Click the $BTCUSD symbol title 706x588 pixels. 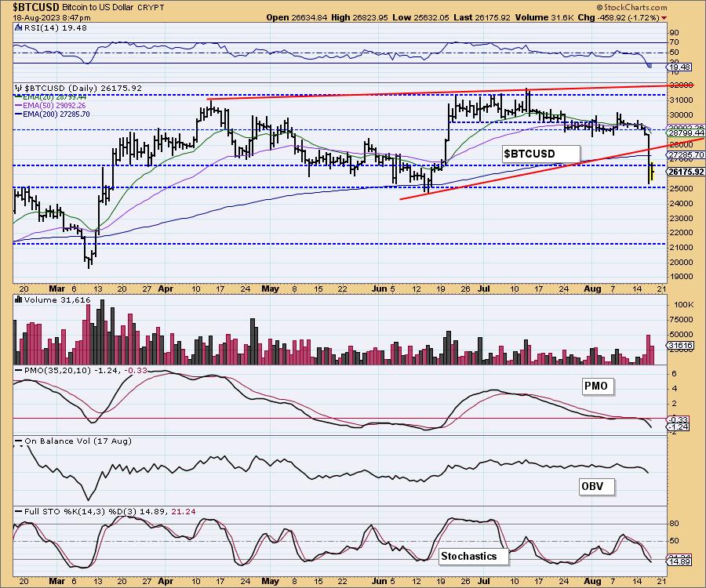click(35, 7)
